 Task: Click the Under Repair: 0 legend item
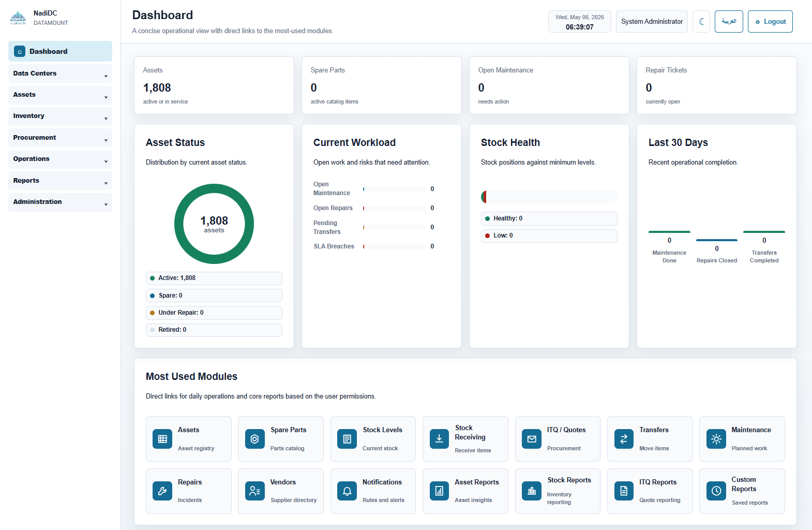point(214,313)
